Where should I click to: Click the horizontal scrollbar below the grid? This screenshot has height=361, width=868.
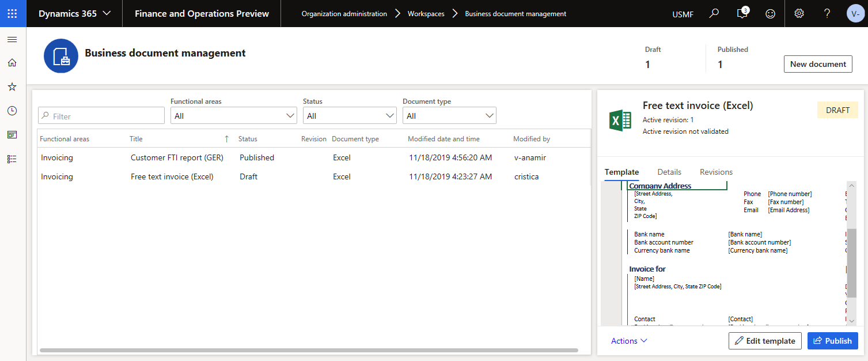click(309, 350)
